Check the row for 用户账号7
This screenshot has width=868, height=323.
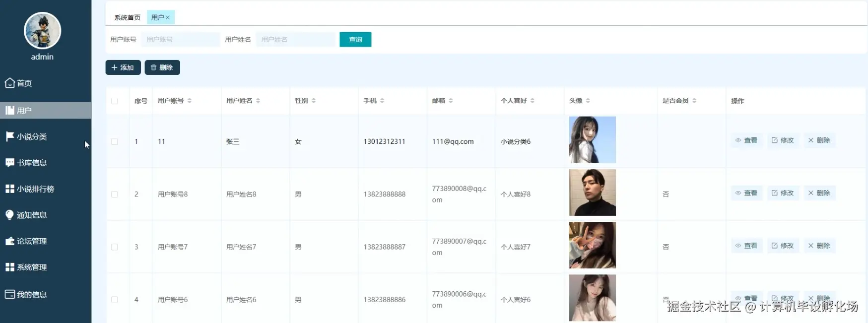point(115,247)
